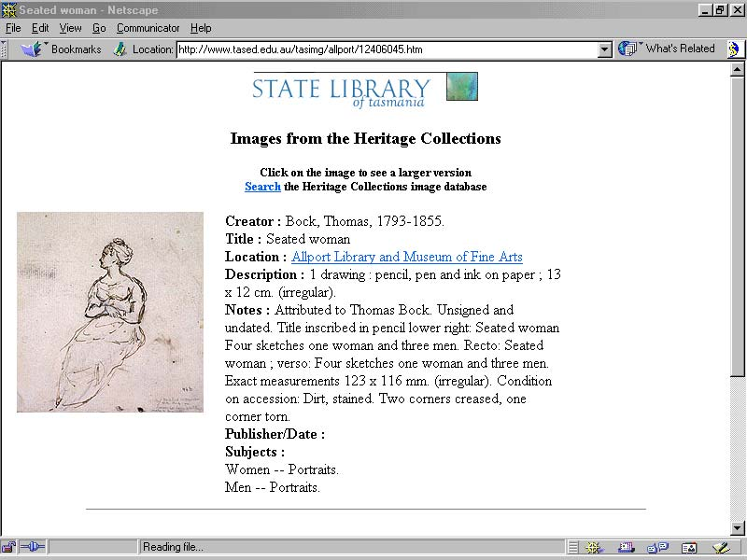Click the 'Notes :' label

point(247,310)
